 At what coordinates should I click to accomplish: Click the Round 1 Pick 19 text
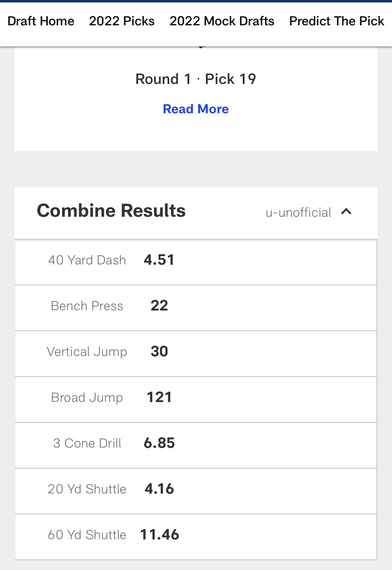click(196, 79)
